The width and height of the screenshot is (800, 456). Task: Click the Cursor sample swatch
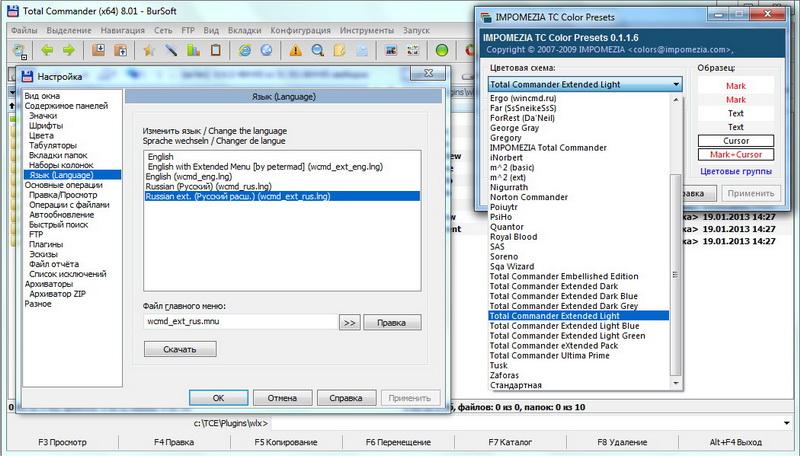(736, 141)
